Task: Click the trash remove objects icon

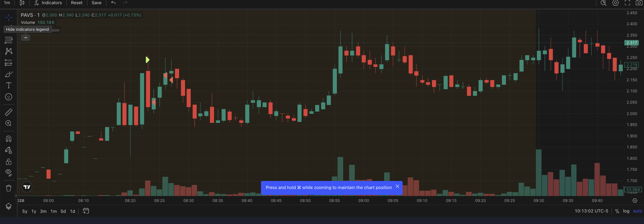Action: (x=8, y=188)
